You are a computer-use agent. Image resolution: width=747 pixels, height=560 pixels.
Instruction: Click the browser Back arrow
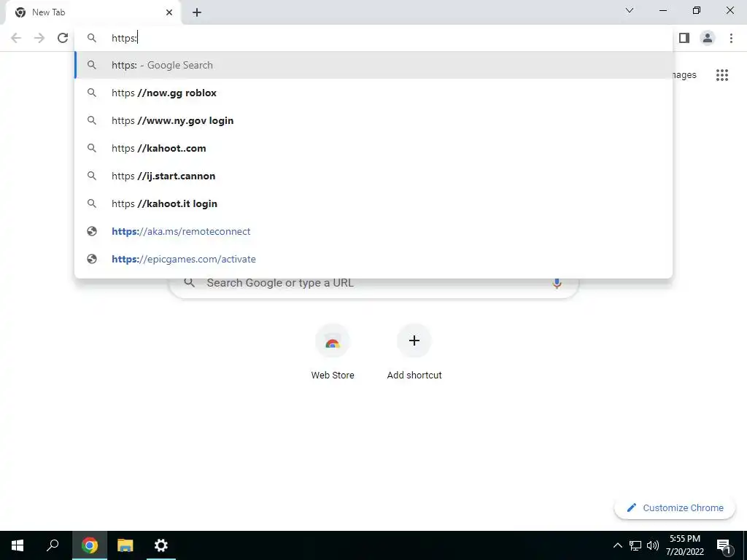(16, 38)
